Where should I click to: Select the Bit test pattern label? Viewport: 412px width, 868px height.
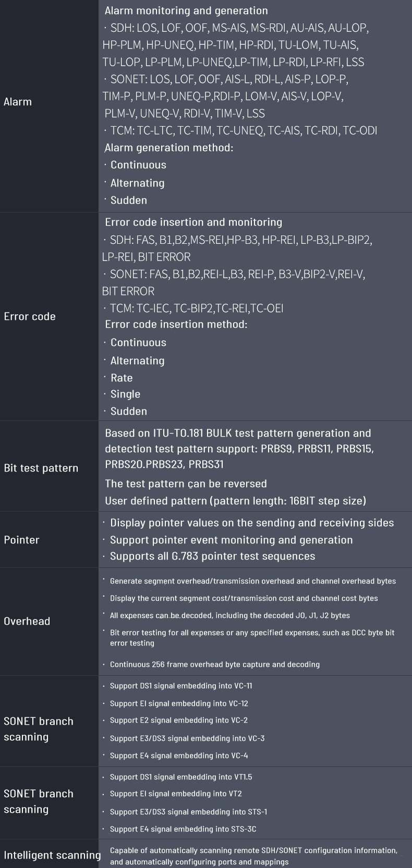41,468
